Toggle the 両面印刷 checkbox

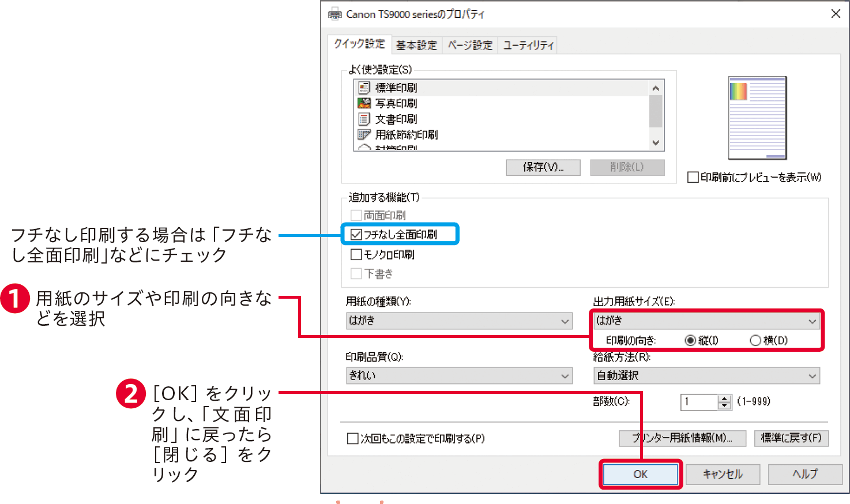(356, 215)
